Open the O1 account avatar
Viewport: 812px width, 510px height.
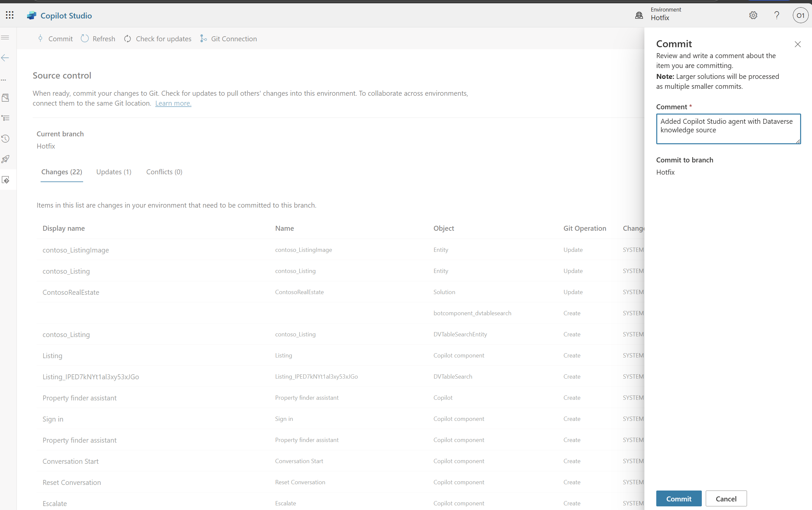[x=800, y=16]
